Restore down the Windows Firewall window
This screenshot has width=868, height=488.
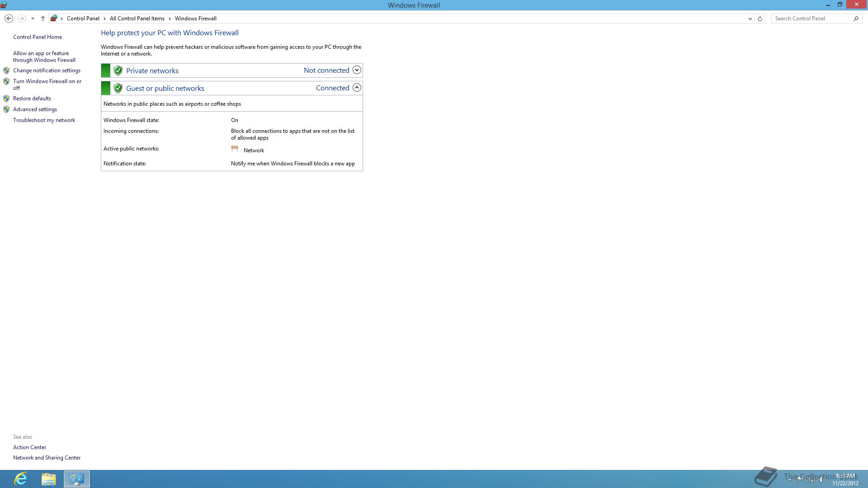point(840,5)
